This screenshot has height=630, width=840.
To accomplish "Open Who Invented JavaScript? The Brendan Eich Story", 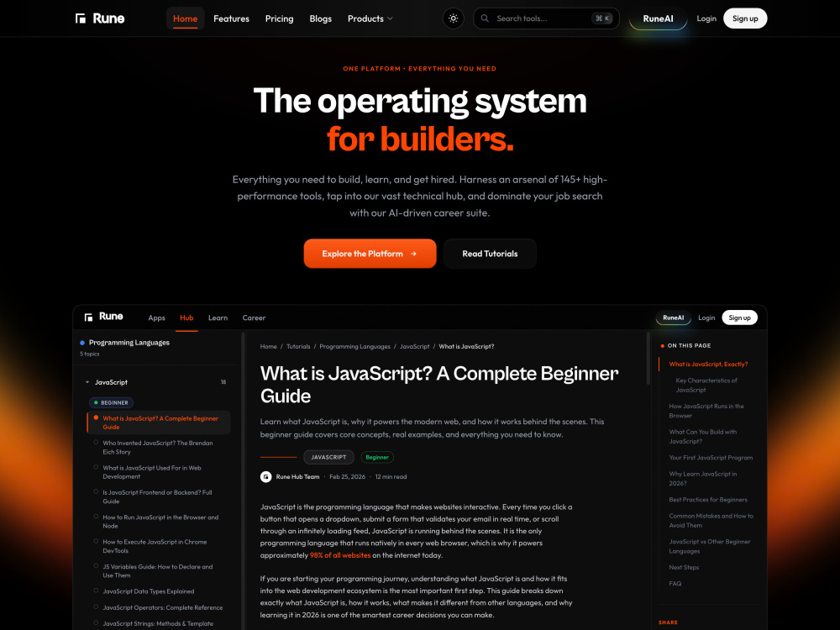I will [x=158, y=448].
